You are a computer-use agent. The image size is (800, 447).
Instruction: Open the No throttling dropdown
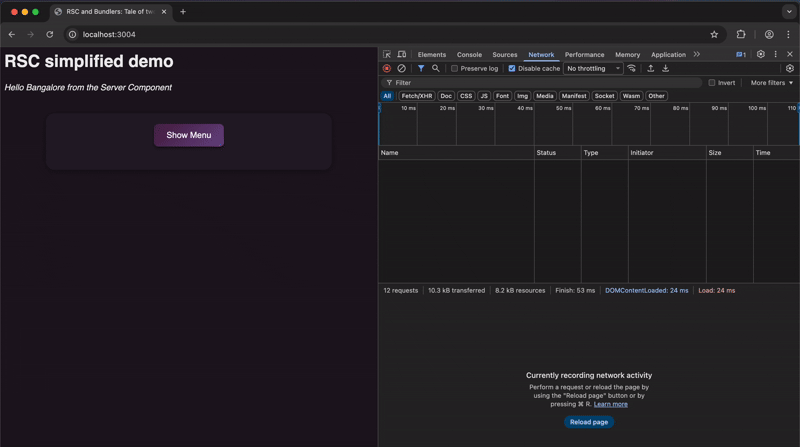coord(593,69)
